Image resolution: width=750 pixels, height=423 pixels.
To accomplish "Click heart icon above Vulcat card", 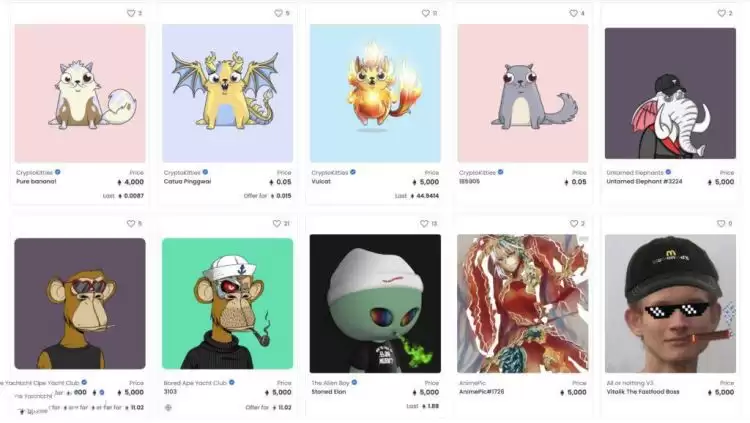I will pos(425,13).
